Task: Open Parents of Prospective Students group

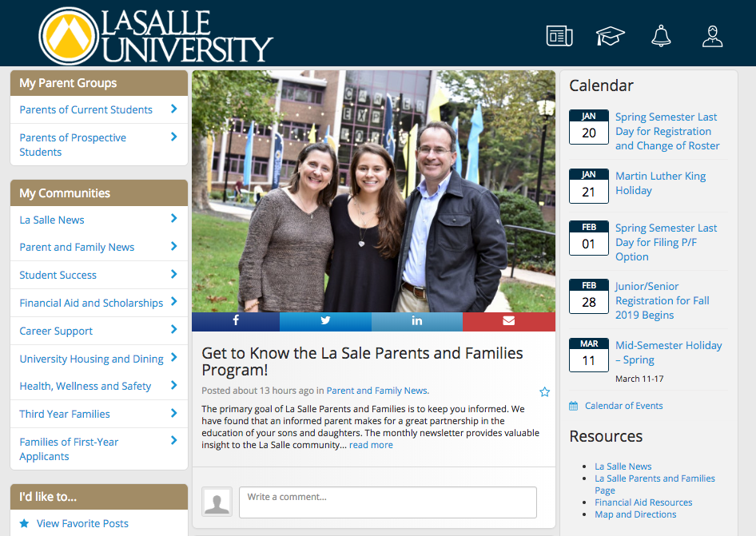Action: tap(73, 145)
